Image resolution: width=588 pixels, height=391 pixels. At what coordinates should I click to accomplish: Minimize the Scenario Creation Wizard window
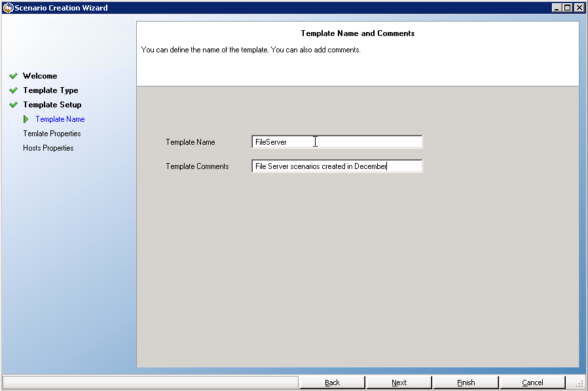click(x=557, y=7)
